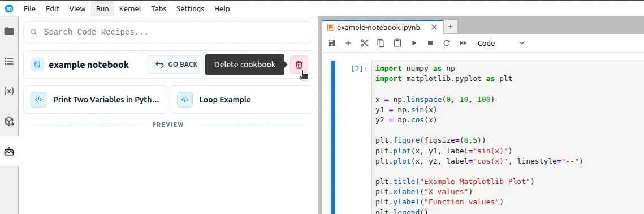Open the Loop Example recipe
This screenshot has width=644, height=214.
pos(241,100)
